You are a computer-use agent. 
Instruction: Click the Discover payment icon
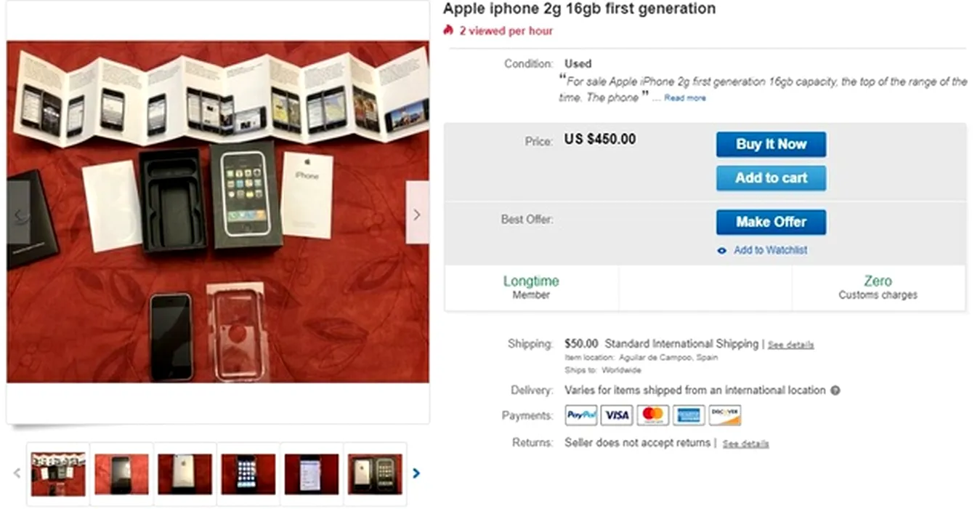tap(725, 415)
